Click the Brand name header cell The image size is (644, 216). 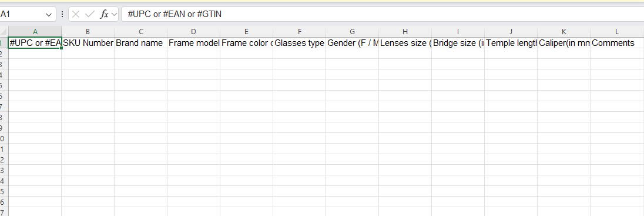[141, 43]
